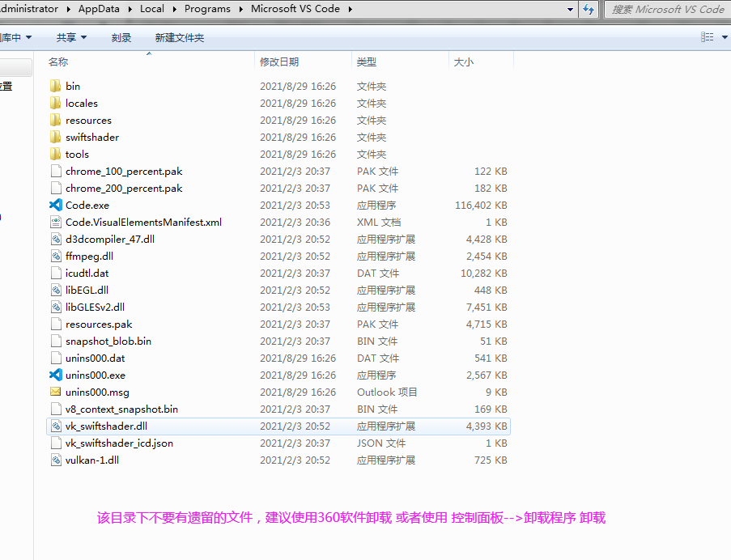Image resolution: width=731 pixels, height=560 pixels.
Task: Select the unins000.exe application icon
Action: pos(57,375)
